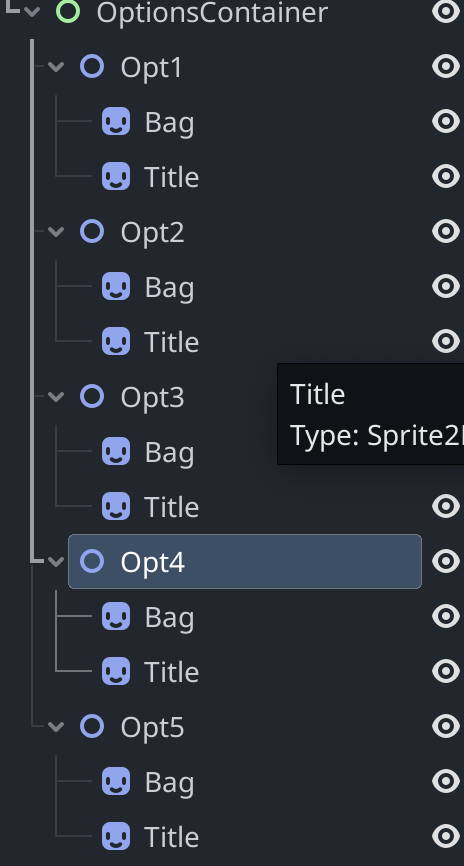Click the Sprite2D icon of Opt2's Title
Image resolution: width=464 pixels, height=866 pixels.
pos(116,341)
